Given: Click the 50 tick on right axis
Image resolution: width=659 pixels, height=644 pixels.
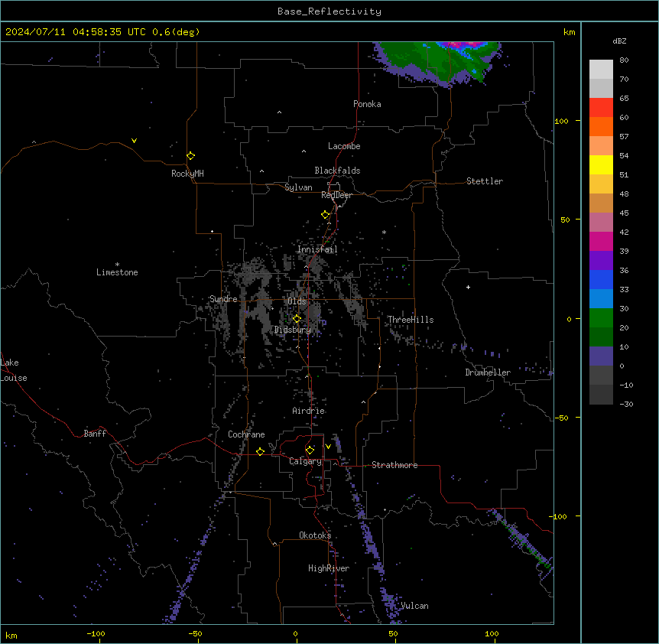Looking at the screenshot, I should point(565,220).
